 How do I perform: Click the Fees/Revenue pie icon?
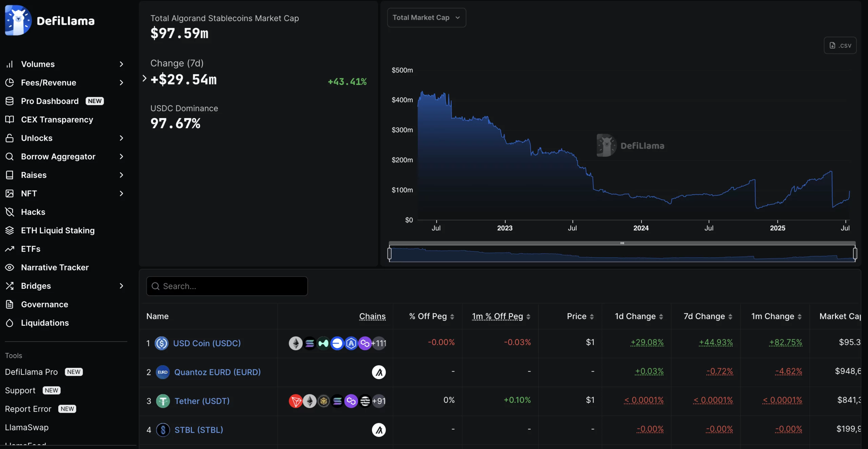click(9, 82)
